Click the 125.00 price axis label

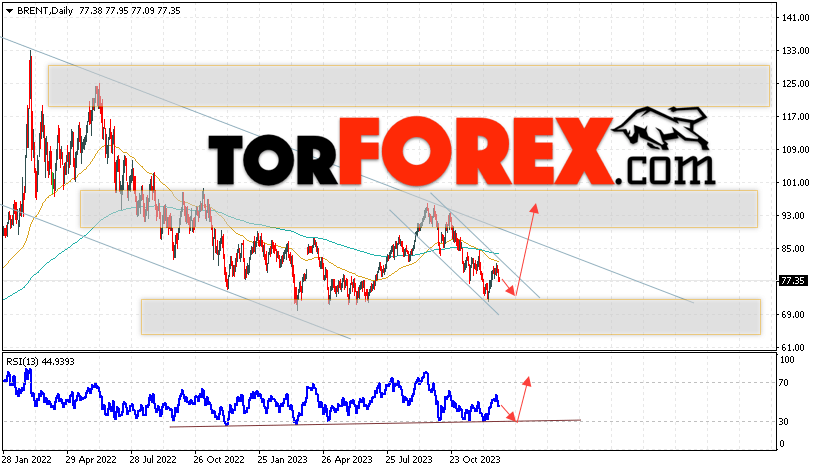(x=796, y=84)
